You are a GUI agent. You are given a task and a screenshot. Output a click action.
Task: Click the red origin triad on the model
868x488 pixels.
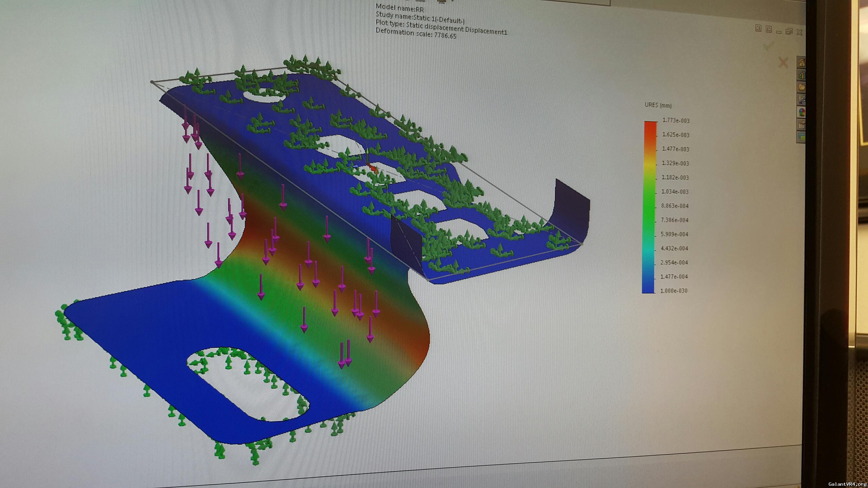372,168
